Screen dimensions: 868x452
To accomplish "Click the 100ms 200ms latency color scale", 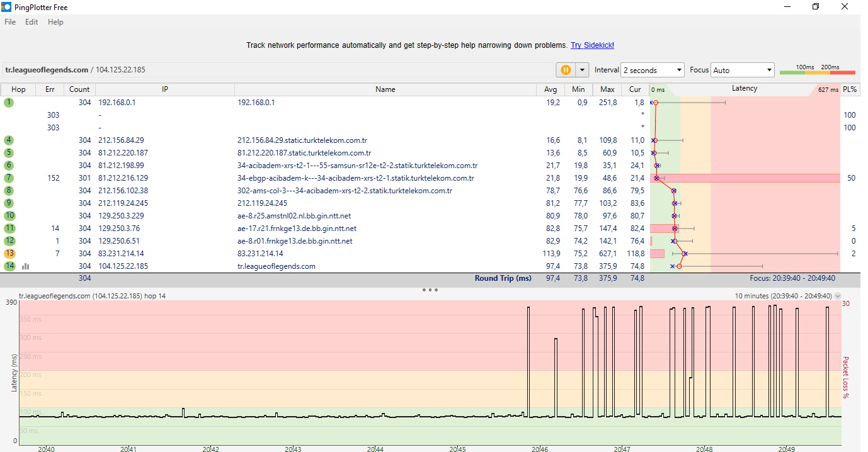I will [x=818, y=70].
